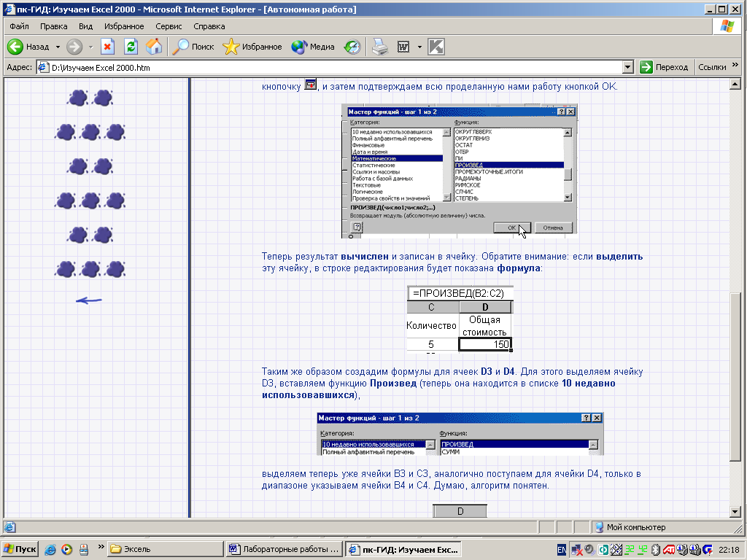Edit page with the Word icon
Image resolution: width=747 pixels, height=560 pixels.
point(403,47)
